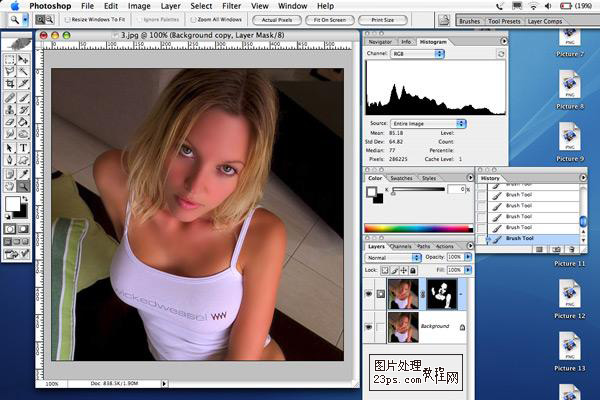Screen dimensions: 600x400
Task: Choose Zoom Out mode in options bar
Action: [x=50, y=20]
